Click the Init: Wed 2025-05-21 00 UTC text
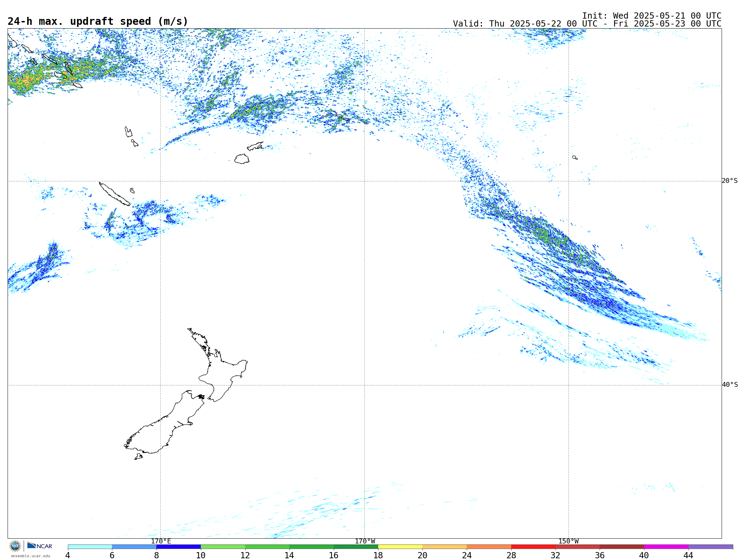The height and width of the screenshot is (560, 744). 652,16
